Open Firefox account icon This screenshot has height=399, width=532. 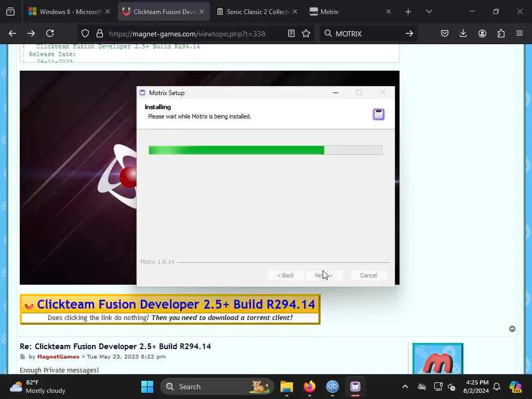482,33
